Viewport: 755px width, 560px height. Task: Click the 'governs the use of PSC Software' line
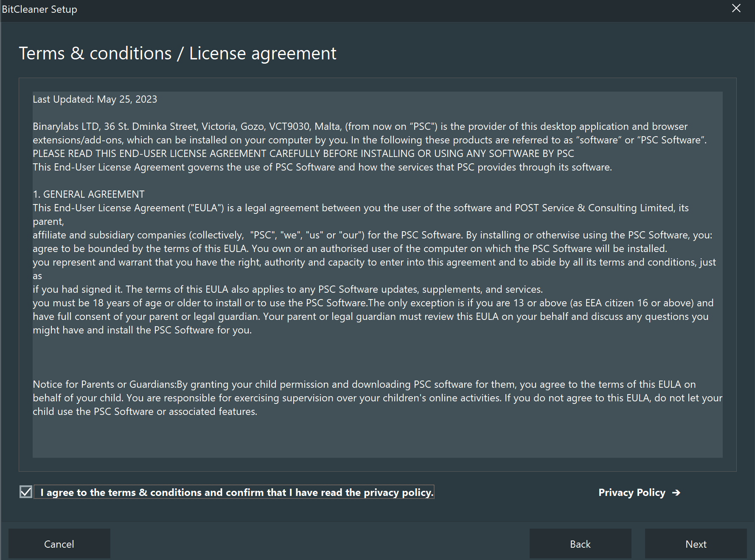click(x=323, y=167)
